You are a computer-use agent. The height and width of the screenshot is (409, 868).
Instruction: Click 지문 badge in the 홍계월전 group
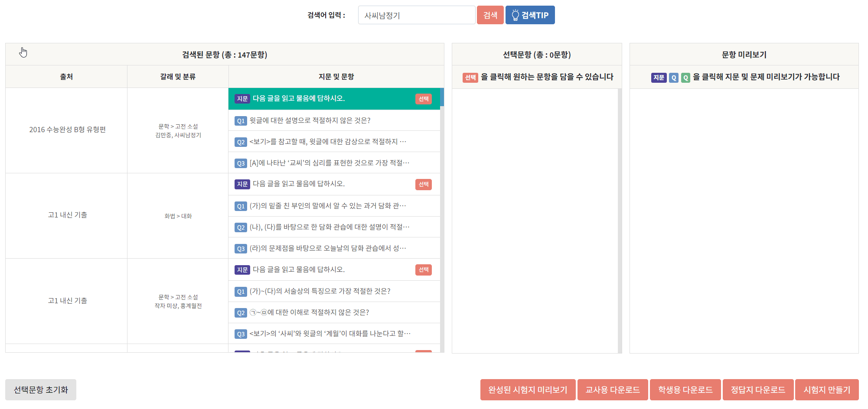[x=242, y=270]
